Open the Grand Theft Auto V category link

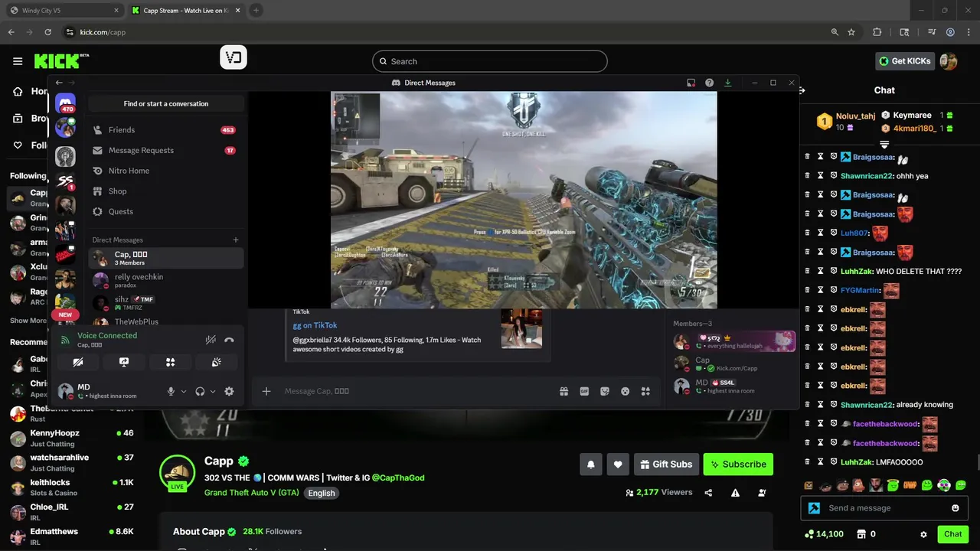[x=252, y=492]
